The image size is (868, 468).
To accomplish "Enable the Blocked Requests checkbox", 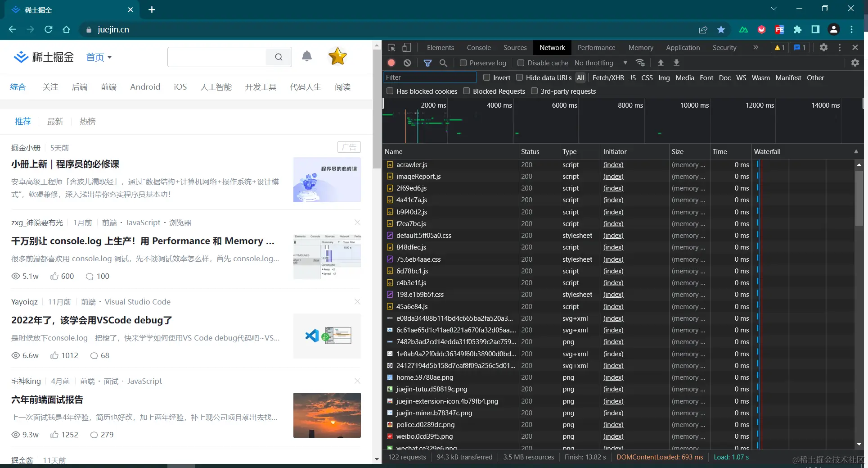I will (x=467, y=91).
